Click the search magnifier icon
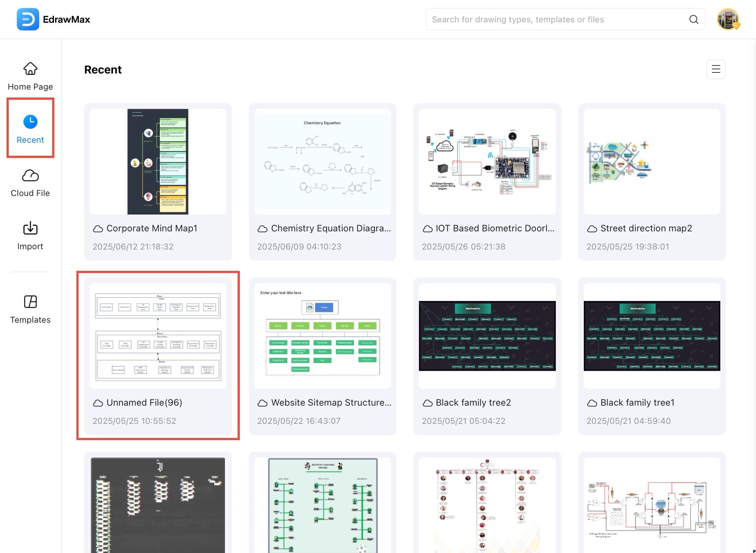 pyautogui.click(x=694, y=19)
